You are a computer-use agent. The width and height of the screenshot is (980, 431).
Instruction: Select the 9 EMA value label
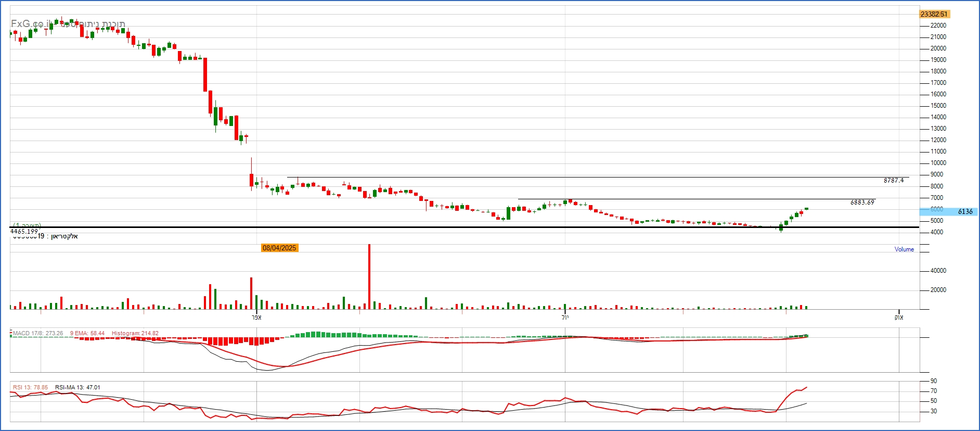[87, 333]
